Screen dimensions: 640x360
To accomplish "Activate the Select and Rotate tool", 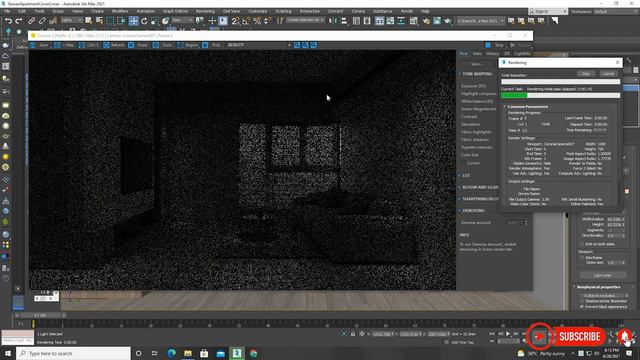I will click(x=144, y=20).
